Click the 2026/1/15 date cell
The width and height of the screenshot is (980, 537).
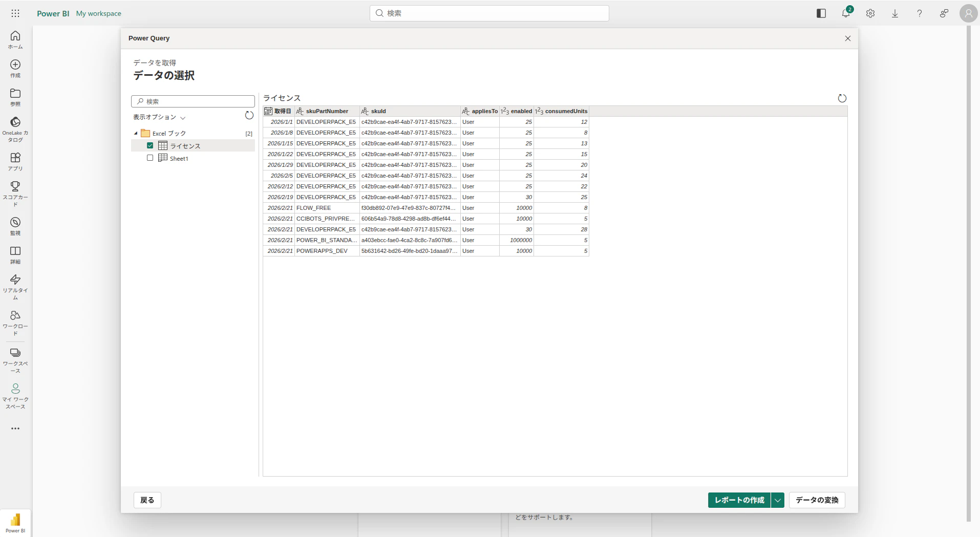click(x=279, y=143)
